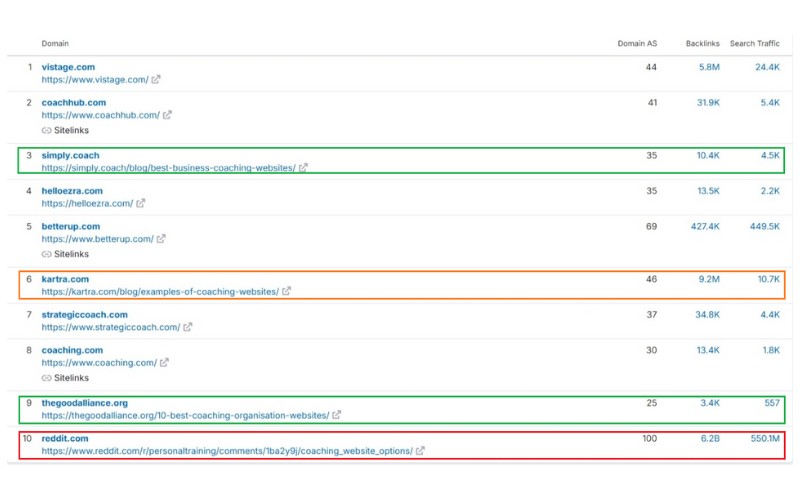Open the strategiccoach.com domain link
This screenshot has height=500, width=800.
tap(84, 315)
